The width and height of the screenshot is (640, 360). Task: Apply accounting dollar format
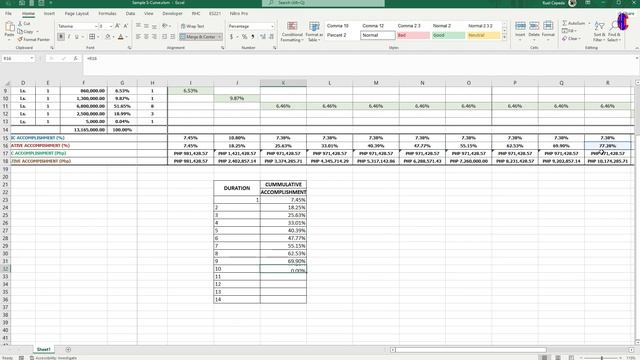click(x=231, y=37)
